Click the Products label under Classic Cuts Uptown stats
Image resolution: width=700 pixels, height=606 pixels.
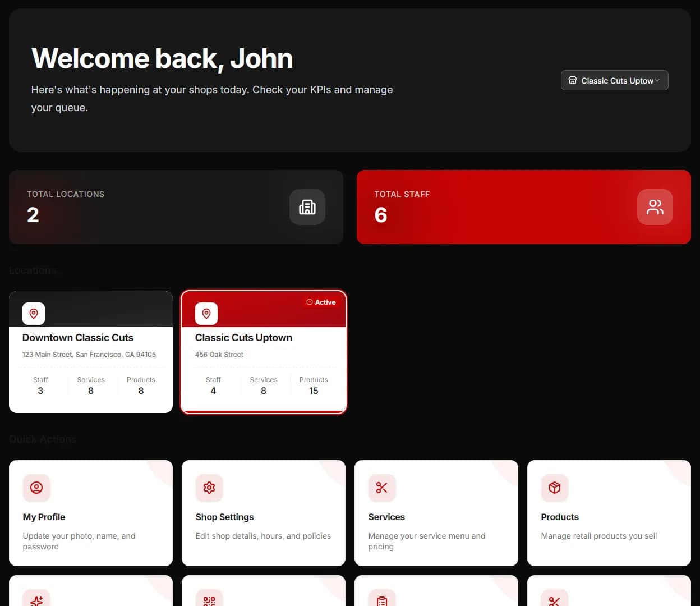314,379
